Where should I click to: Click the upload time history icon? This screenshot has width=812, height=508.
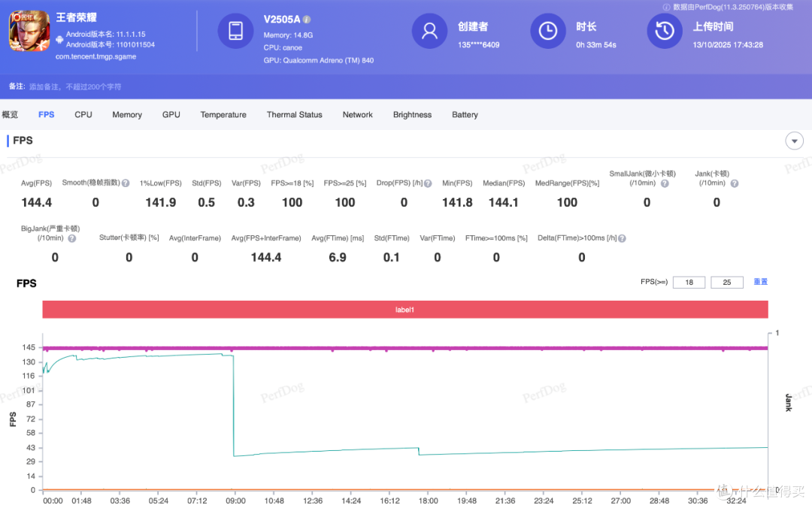(665, 31)
